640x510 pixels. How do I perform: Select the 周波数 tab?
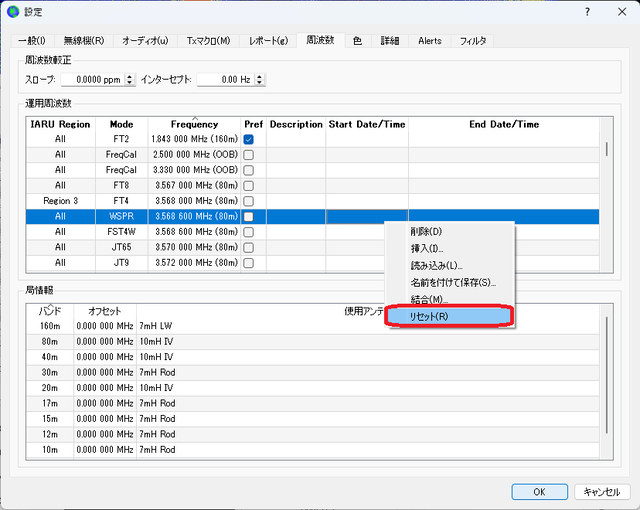(x=320, y=40)
